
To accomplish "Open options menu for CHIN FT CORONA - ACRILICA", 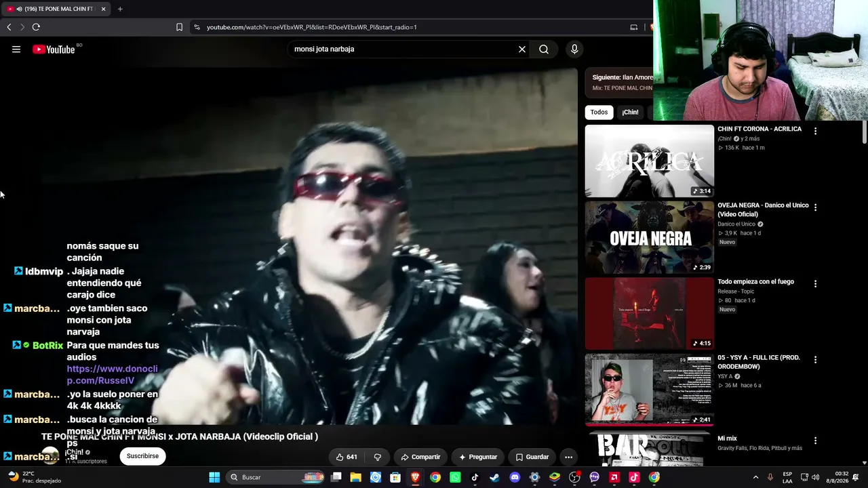I will coord(815,131).
